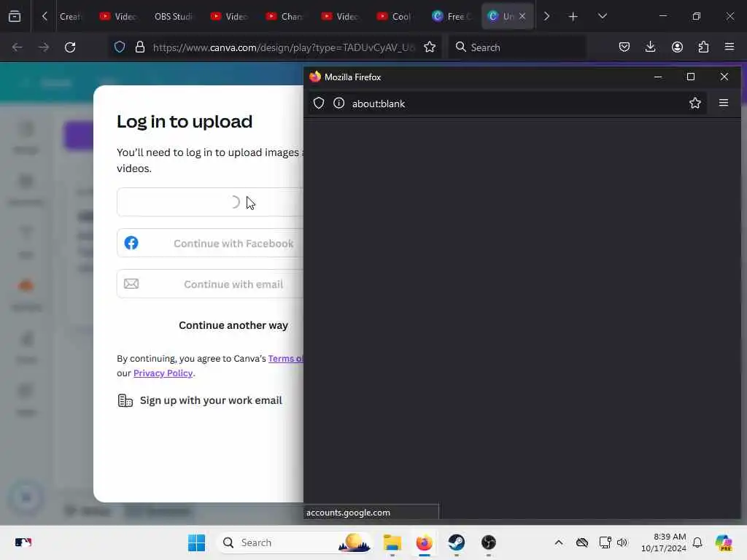Open the notifications bell icon
This screenshot has width=747, height=560.
coord(697,542)
